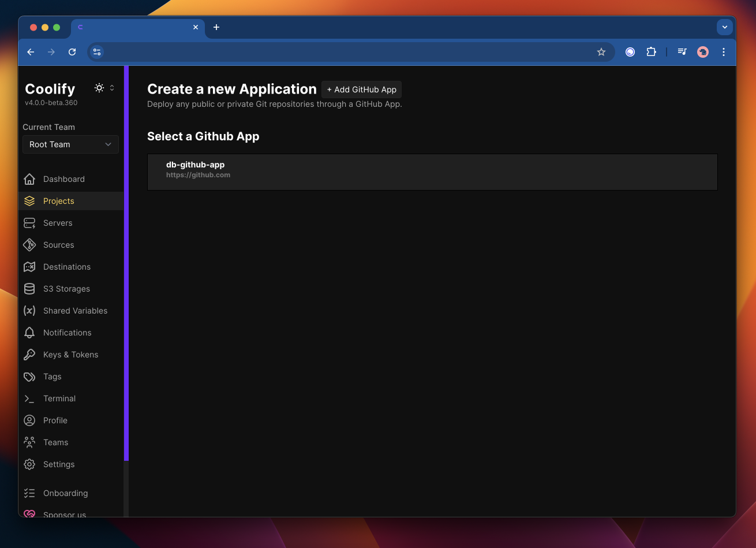Open Destinations in the sidebar
The image size is (756, 548).
(x=70, y=267)
